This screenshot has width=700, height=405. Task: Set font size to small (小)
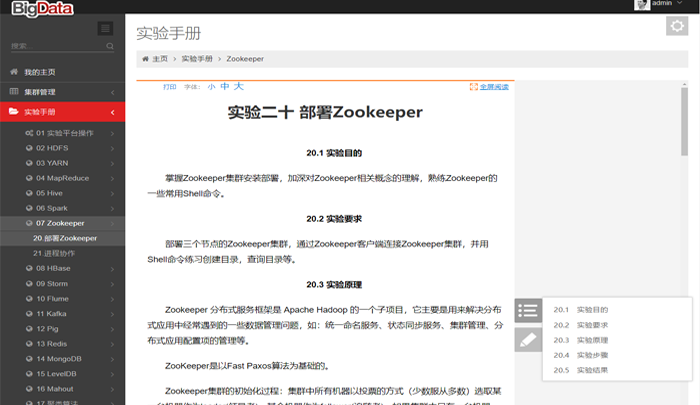(x=211, y=88)
